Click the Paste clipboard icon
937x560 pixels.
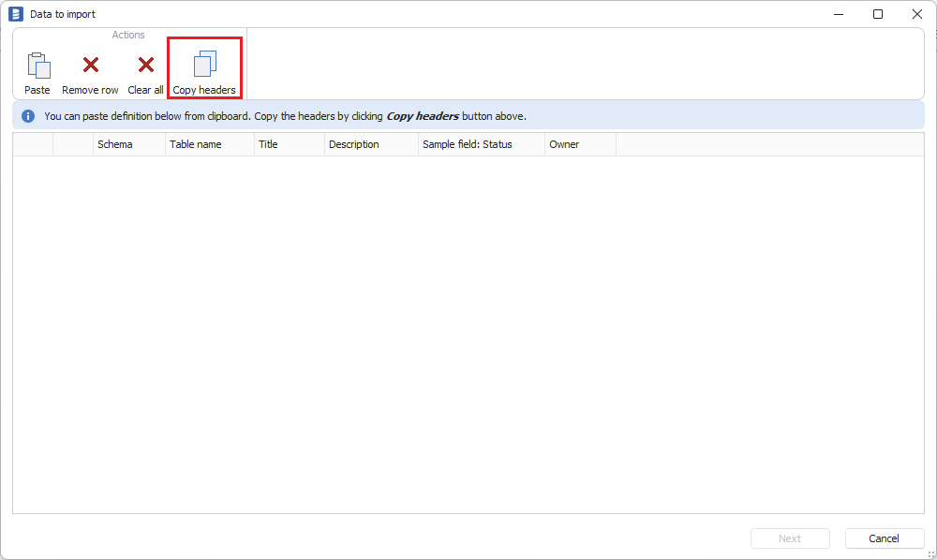pos(37,66)
